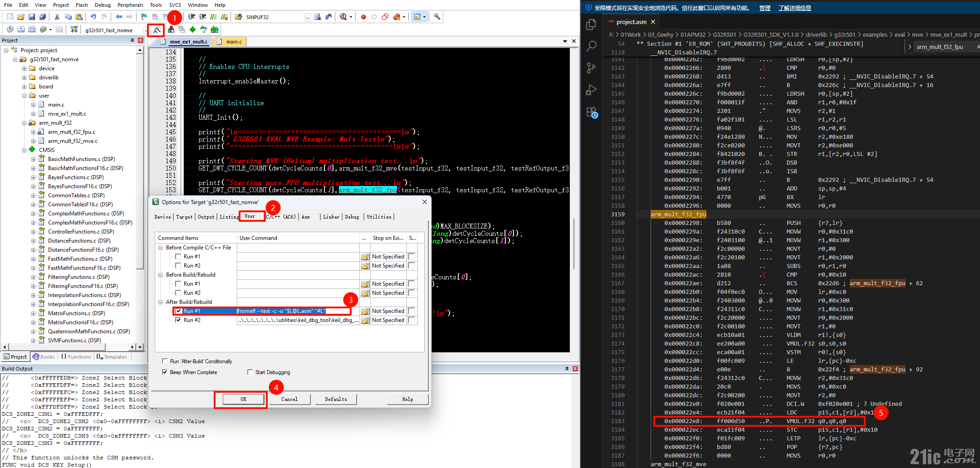
Task: Click the Indent selected text icon
Action: [x=192, y=17]
